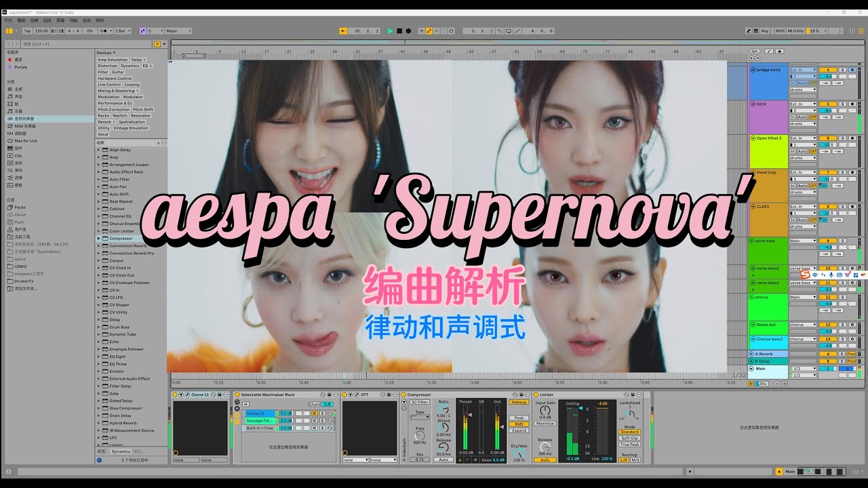Select Drum Buss in device list
The image size is (868, 488).
coord(119,327)
